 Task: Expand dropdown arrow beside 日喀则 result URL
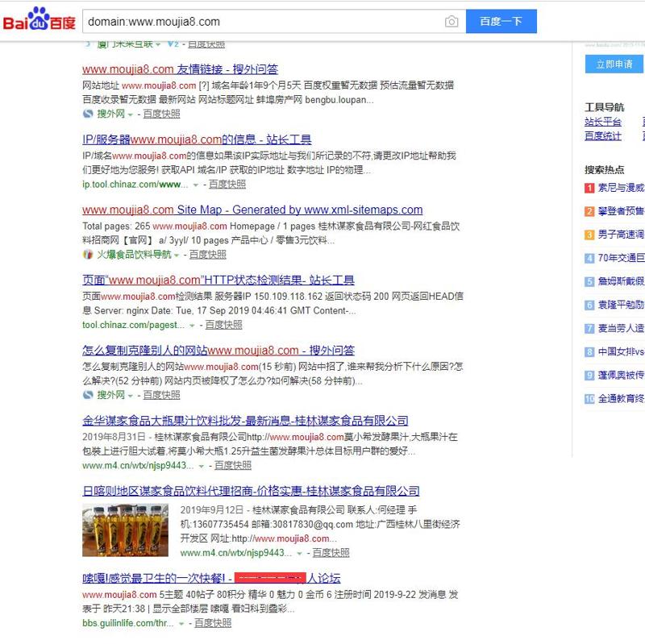coord(299,554)
